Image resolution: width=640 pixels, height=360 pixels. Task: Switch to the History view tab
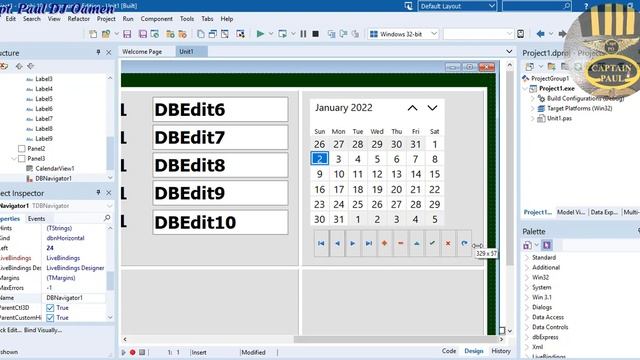pyautogui.click(x=501, y=351)
